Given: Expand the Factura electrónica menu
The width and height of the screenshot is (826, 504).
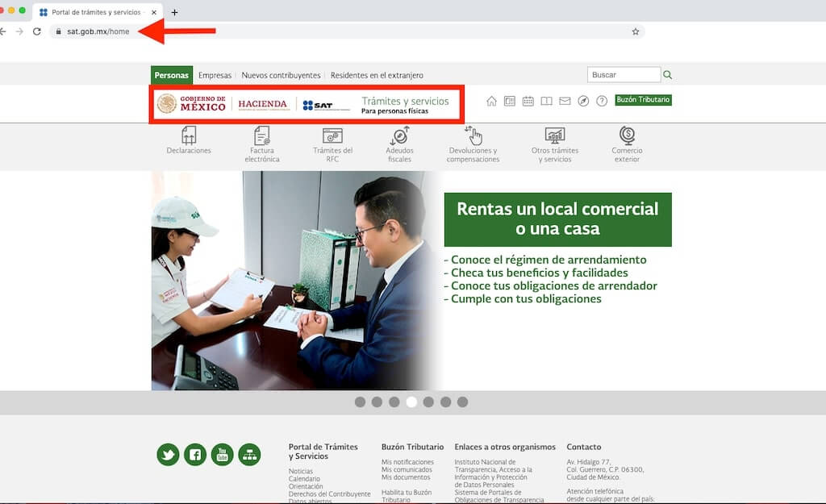Looking at the screenshot, I should [x=262, y=144].
